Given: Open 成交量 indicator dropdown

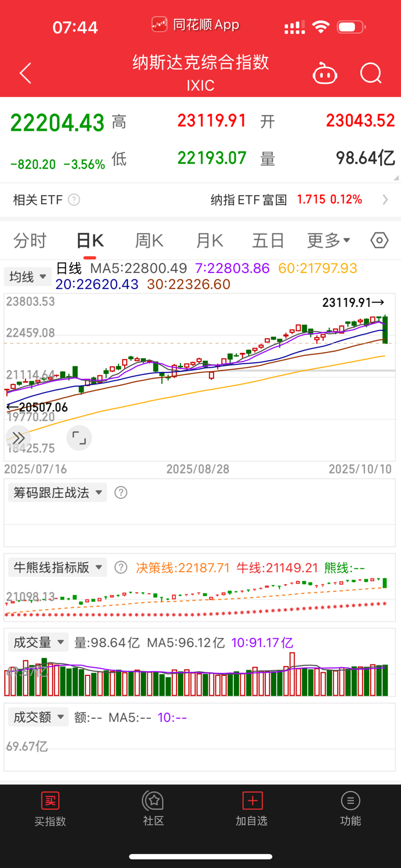Looking at the screenshot, I should coord(38,643).
